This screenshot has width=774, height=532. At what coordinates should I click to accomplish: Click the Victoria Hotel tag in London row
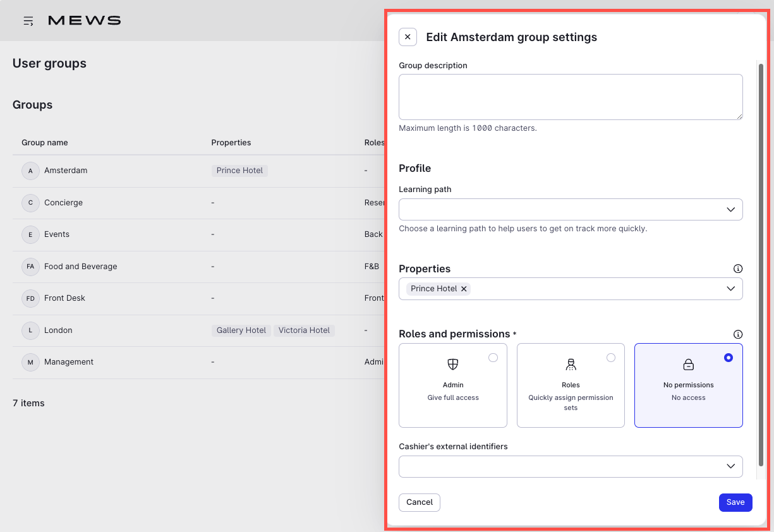click(x=305, y=330)
